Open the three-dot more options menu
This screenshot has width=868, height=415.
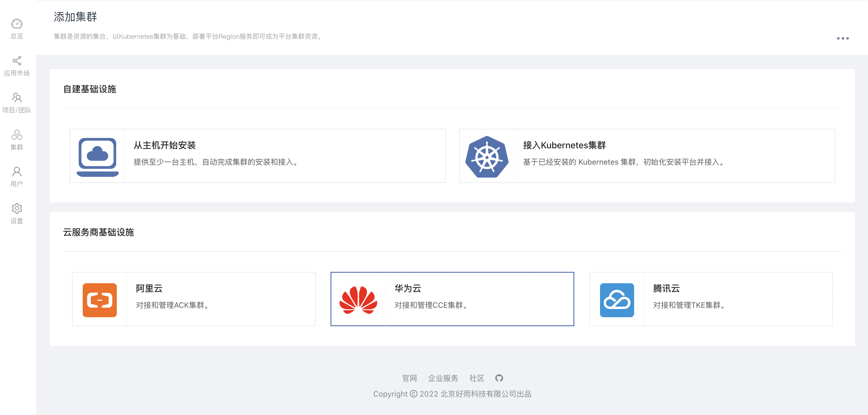point(843,38)
